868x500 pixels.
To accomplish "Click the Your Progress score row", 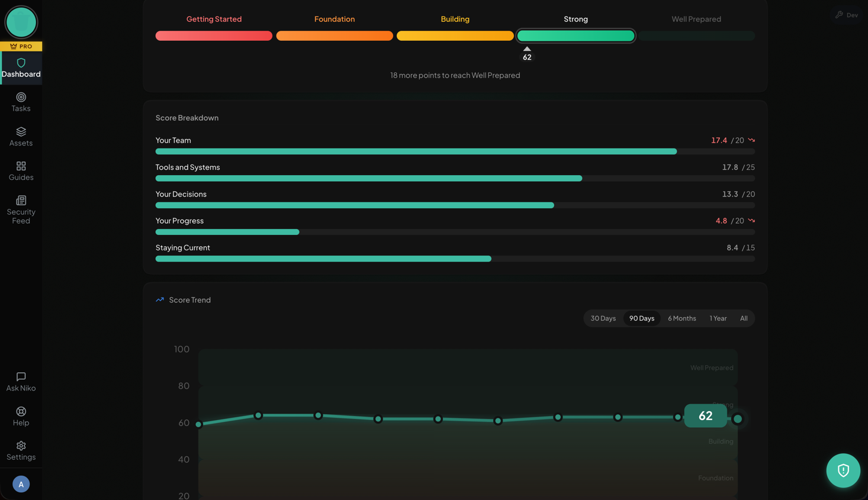I will coord(455,226).
